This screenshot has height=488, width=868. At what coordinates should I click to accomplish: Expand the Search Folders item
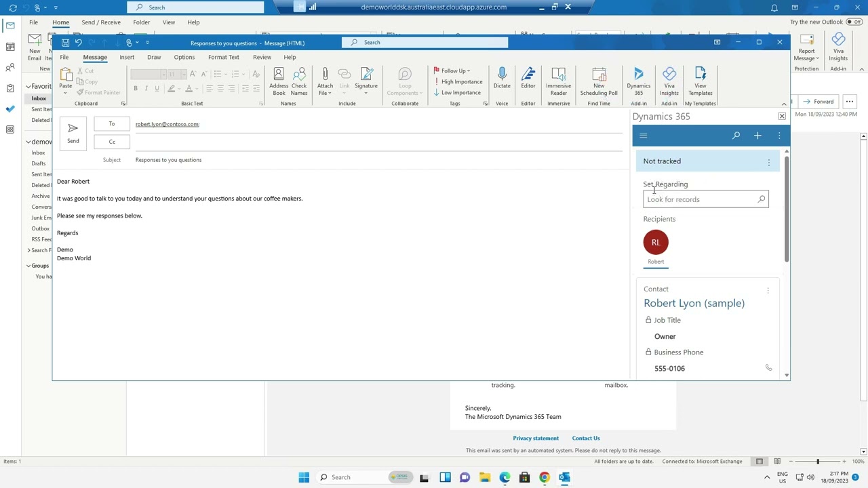tap(28, 250)
